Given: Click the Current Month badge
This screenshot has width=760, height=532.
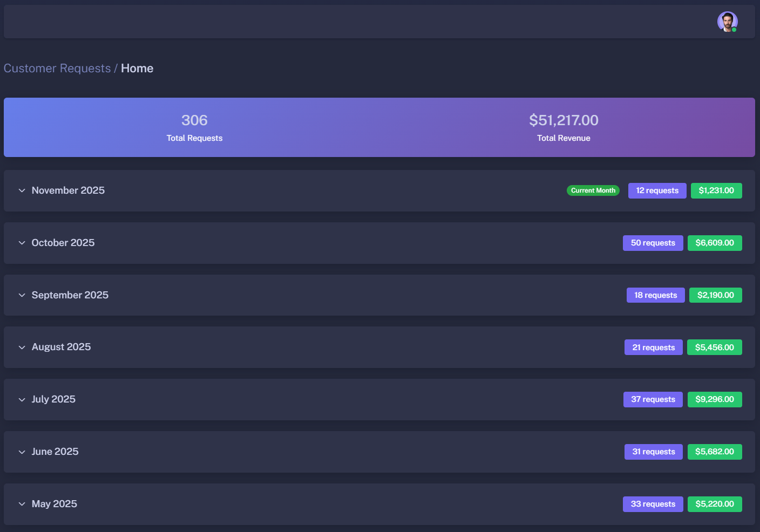Looking at the screenshot, I should tap(593, 190).
